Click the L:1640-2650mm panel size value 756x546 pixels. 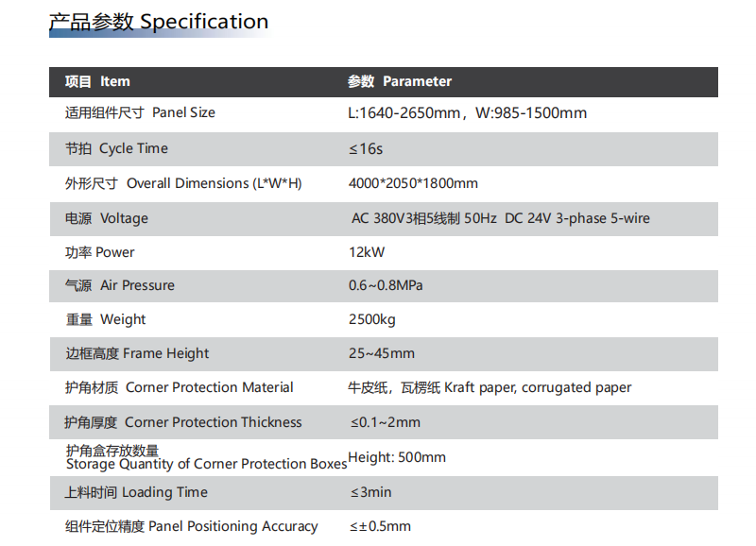pyautogui.click(x=468, y=113)
